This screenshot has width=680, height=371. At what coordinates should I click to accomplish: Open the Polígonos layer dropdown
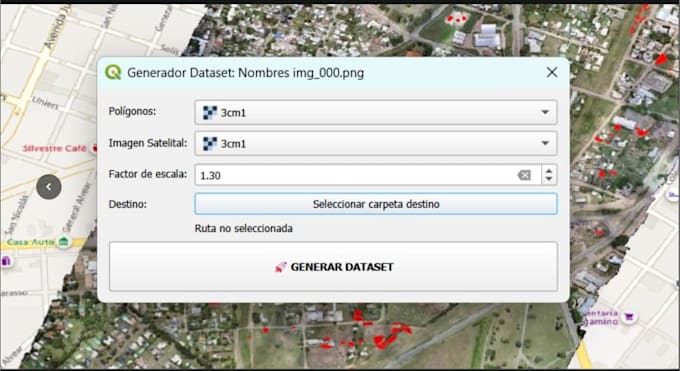coord(376,112)
